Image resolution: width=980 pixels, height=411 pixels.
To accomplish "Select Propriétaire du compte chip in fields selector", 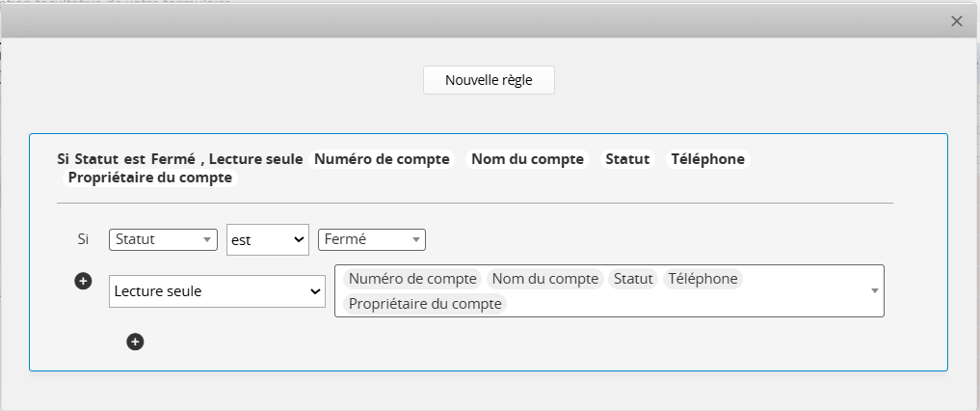I will [x=425, y=304].
